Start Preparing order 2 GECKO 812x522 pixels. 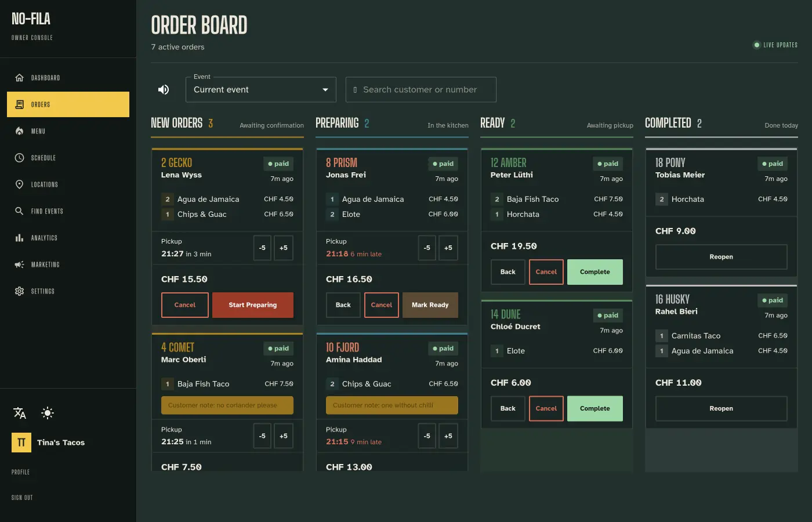tap(253, 305)
